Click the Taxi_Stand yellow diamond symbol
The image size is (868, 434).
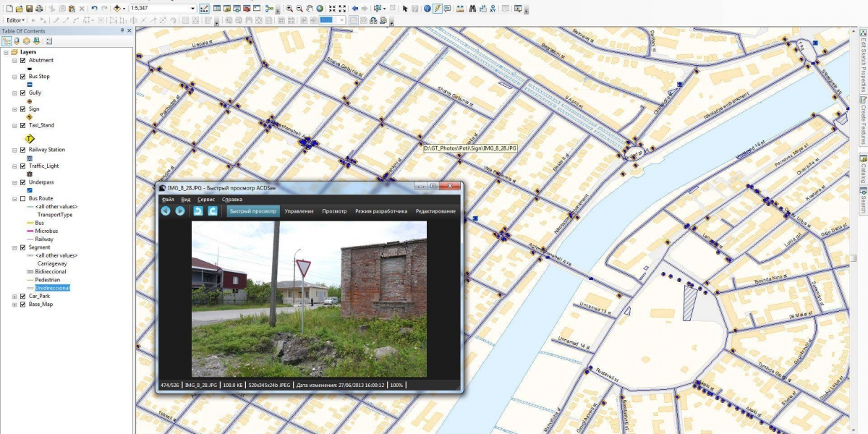(x=30, y=138)
